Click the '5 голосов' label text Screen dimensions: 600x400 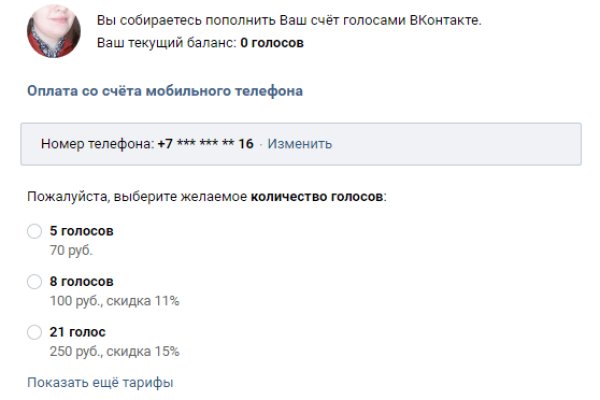click(x=81, y=231)
